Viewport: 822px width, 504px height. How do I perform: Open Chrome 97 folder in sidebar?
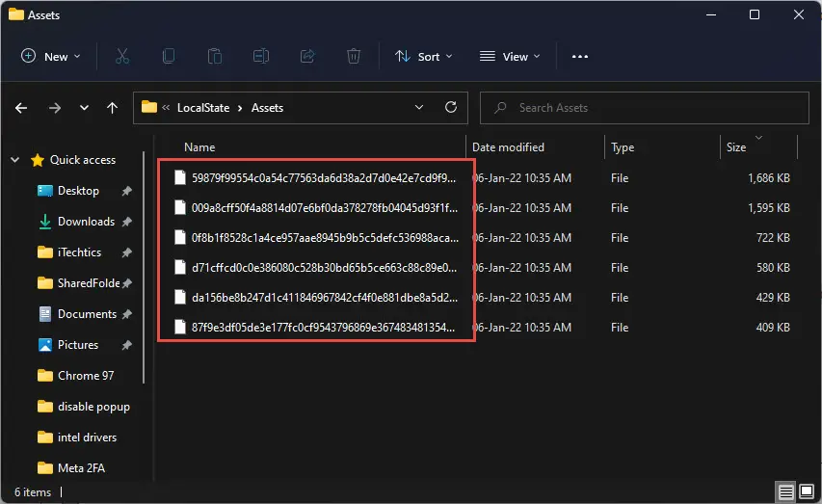click(x=86, y=376)
